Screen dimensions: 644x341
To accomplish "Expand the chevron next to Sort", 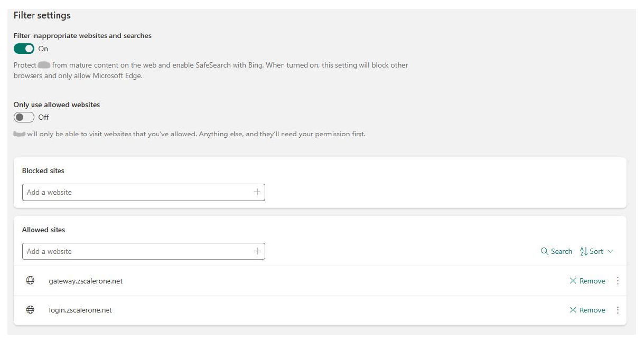I will [610, 251].
